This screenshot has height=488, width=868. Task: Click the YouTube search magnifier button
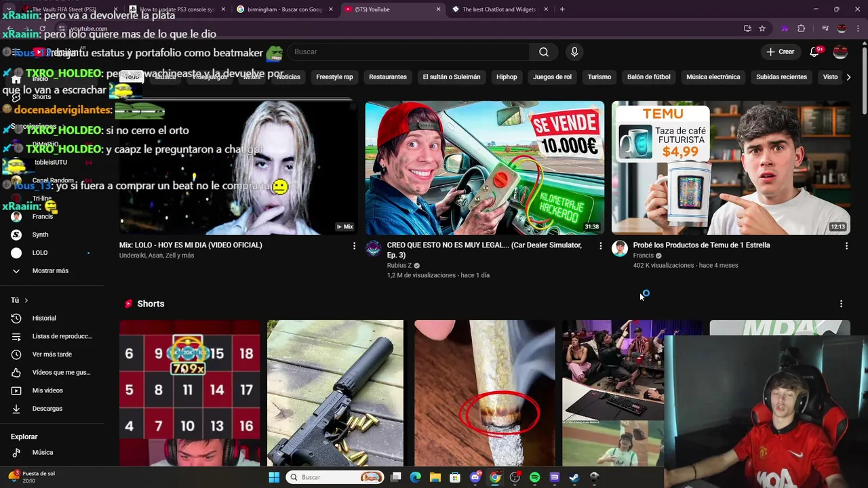tap(544, 52)
